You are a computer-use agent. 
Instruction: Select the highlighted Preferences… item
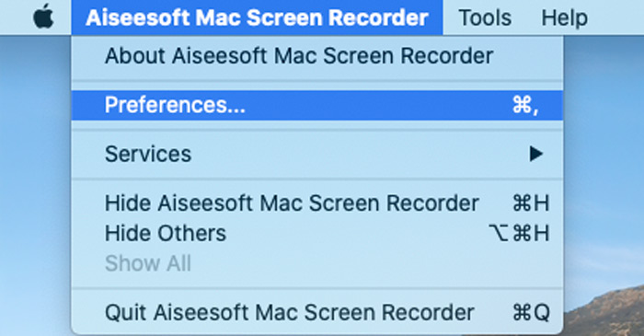coord(317,105)
